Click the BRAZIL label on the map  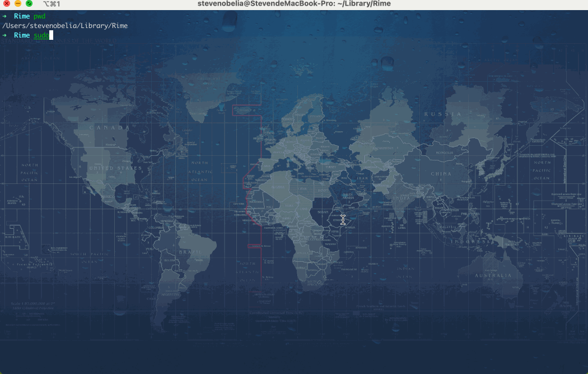point(189,252)
